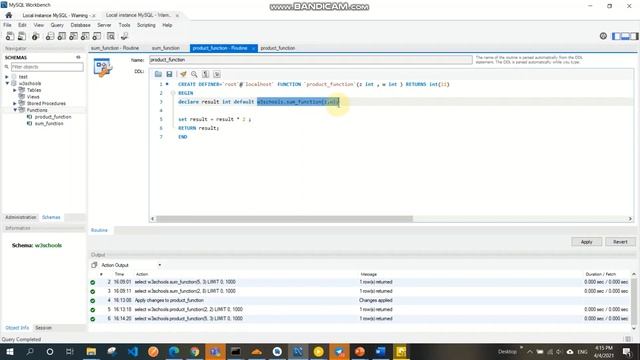This screenshot has width=640, height=360.
Task: Open Workbench preferences gear icon
Action: click(x=603, y=36)
